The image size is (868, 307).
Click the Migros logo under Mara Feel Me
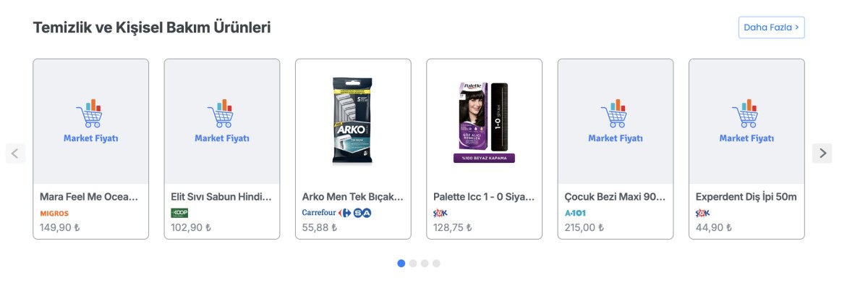[x=54, y=214]
